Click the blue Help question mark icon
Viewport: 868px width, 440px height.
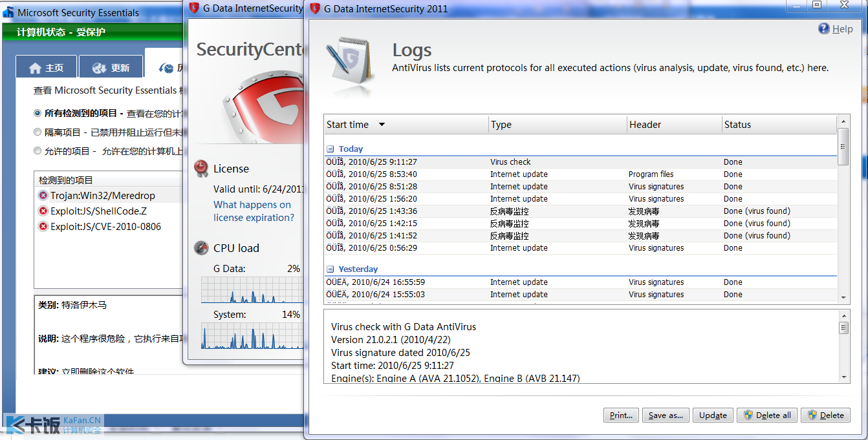click(x=824, y=28)
